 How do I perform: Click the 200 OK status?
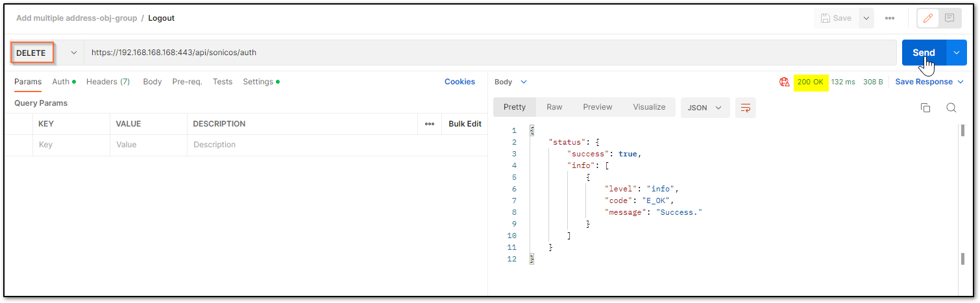811,82
